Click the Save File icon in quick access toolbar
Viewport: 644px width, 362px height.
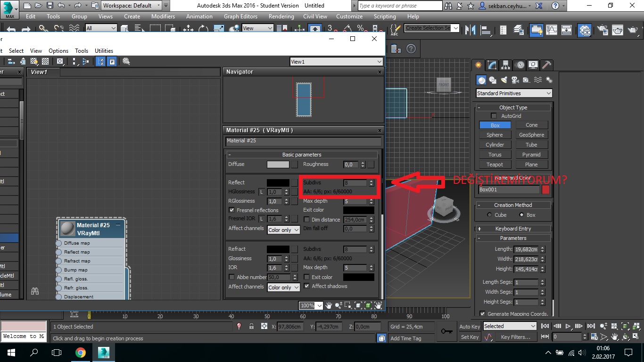tap(50, 6)
